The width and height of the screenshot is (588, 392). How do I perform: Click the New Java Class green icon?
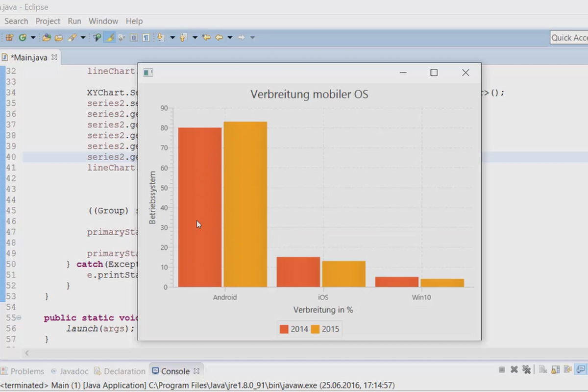click(x=23, y=38)
